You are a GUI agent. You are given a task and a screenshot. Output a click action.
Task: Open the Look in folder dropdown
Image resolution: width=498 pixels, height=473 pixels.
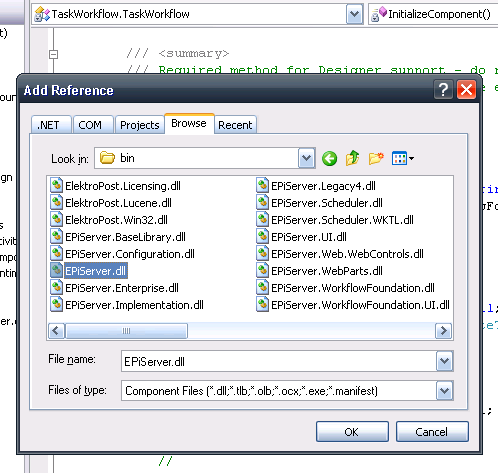[306, 158]
